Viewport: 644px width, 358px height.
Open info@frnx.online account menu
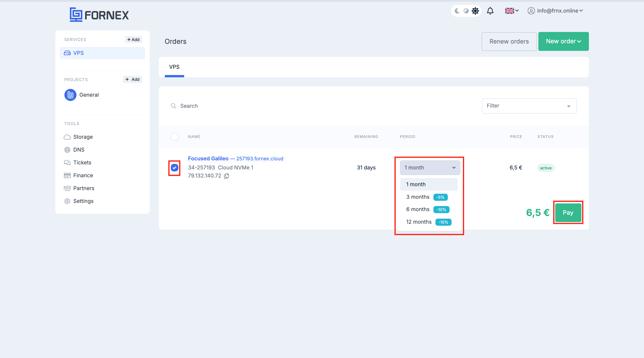[x=555, y=11]
